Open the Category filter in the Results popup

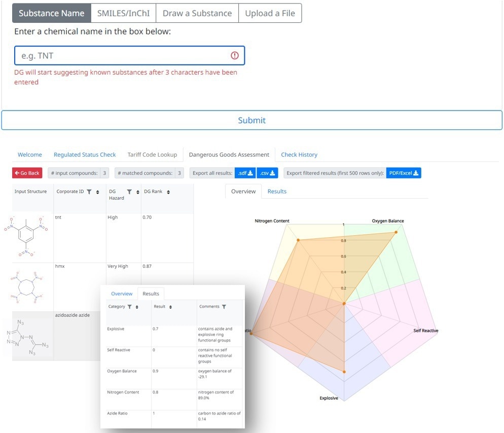point(130,306)
